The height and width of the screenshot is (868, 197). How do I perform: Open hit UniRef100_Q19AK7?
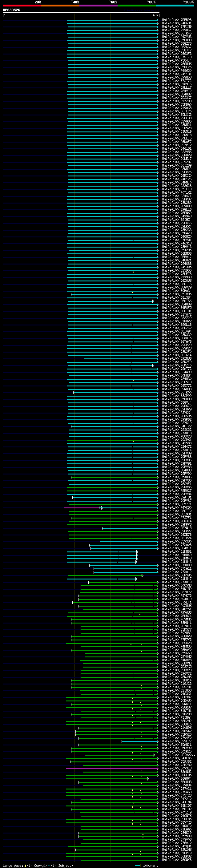tap(177, 30)
